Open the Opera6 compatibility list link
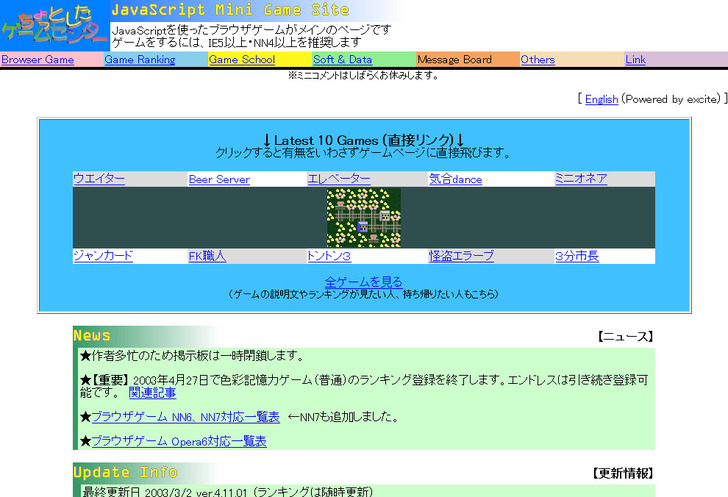The height and width of the screenshot is (497, 728). [x=179, y=441]
